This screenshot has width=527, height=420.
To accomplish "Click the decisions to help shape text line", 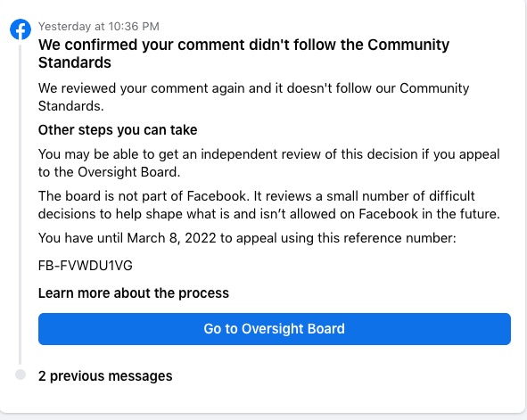I will pyautogui.click(x=269, y=214).
